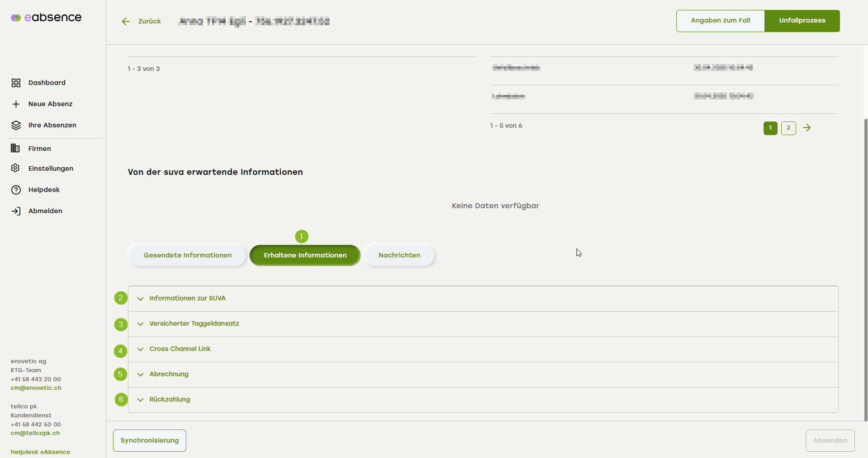Viewport: 868px width, 458px height.
Task: Go to page 2 of results
Action: click(788, 128)
